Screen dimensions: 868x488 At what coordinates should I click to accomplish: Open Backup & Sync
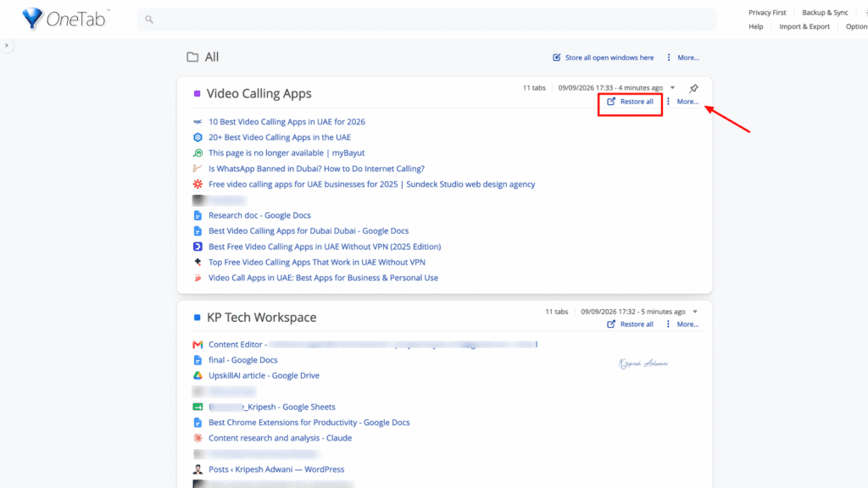coord(825,12)
